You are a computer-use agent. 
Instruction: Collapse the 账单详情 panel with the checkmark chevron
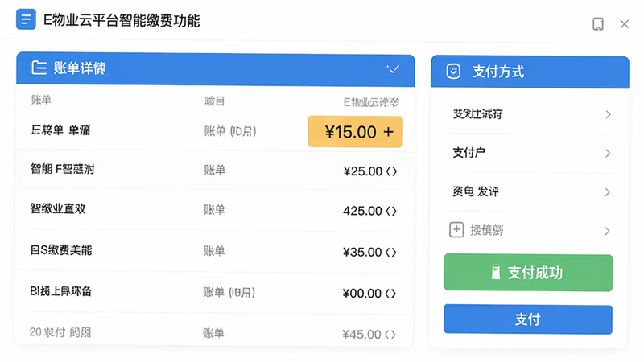(x=393, y=68)
